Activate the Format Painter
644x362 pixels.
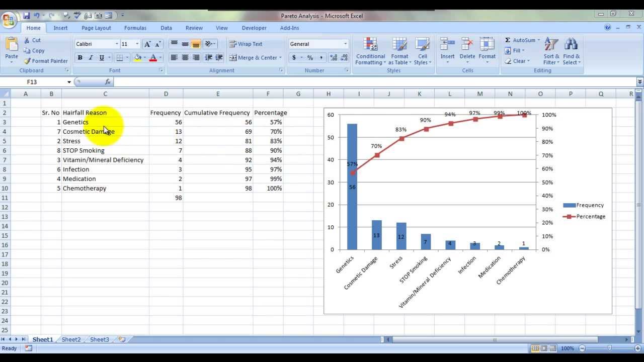pos(45,61)
